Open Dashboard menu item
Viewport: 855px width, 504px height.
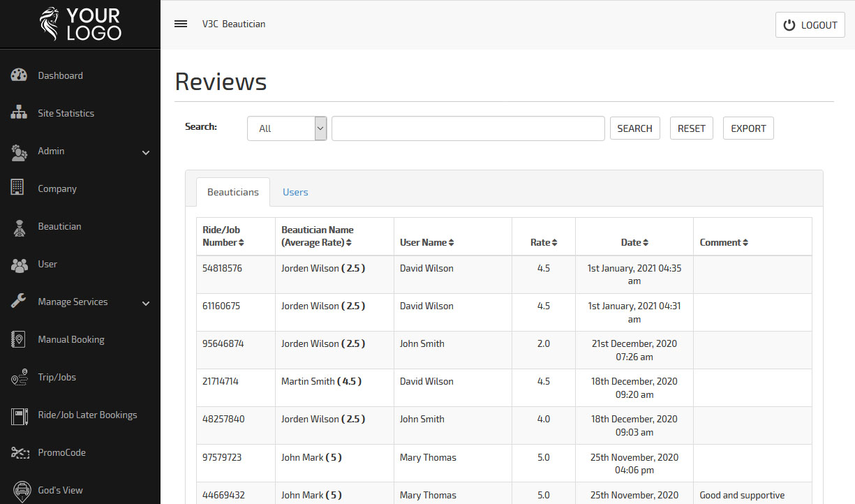click(80, 75)
